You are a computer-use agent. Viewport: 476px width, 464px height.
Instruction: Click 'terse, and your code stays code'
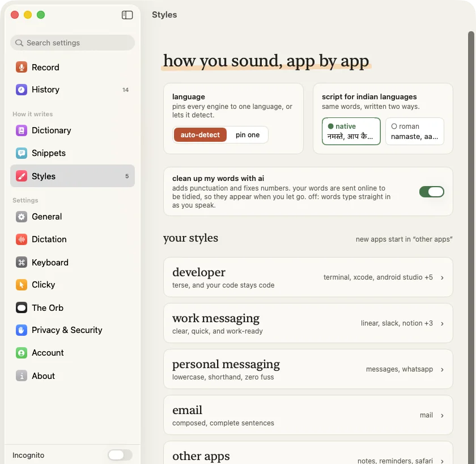point(223,285)
